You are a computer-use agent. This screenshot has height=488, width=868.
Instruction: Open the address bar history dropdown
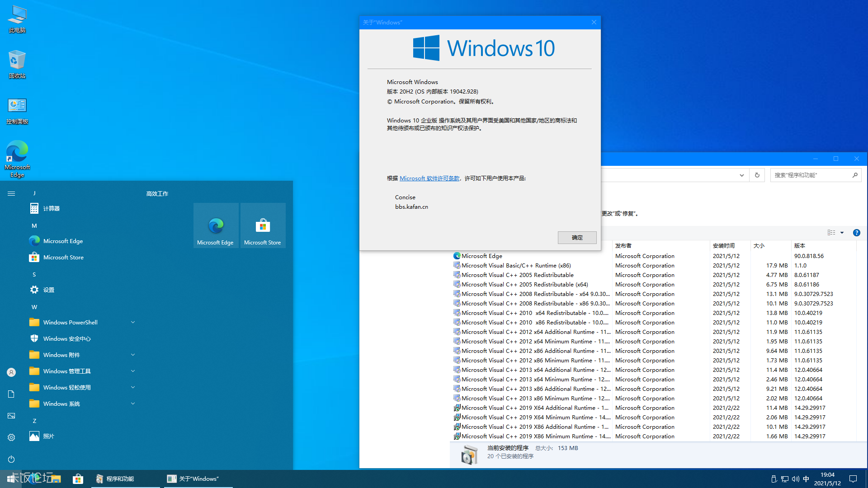click(742, 175)
